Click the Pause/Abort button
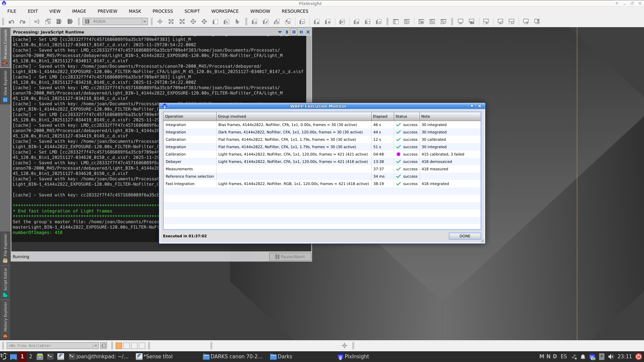This screenshot has width=644, height=362. [290, 257]
